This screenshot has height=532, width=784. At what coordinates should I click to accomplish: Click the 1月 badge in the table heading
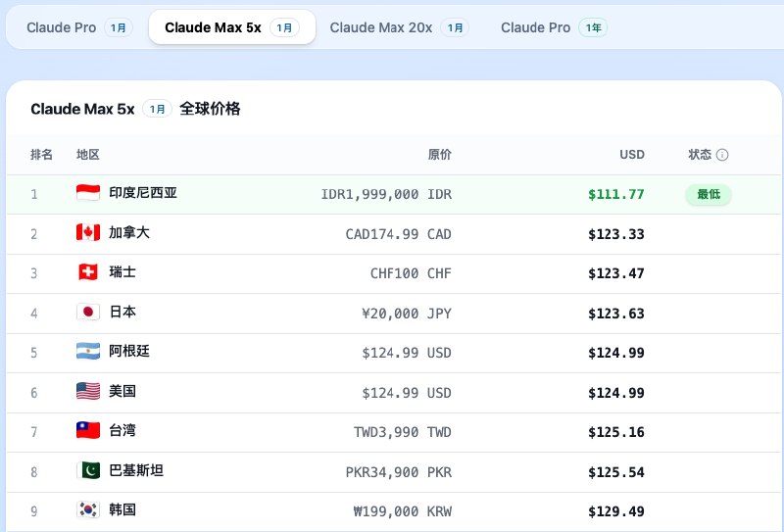(158, 109)
